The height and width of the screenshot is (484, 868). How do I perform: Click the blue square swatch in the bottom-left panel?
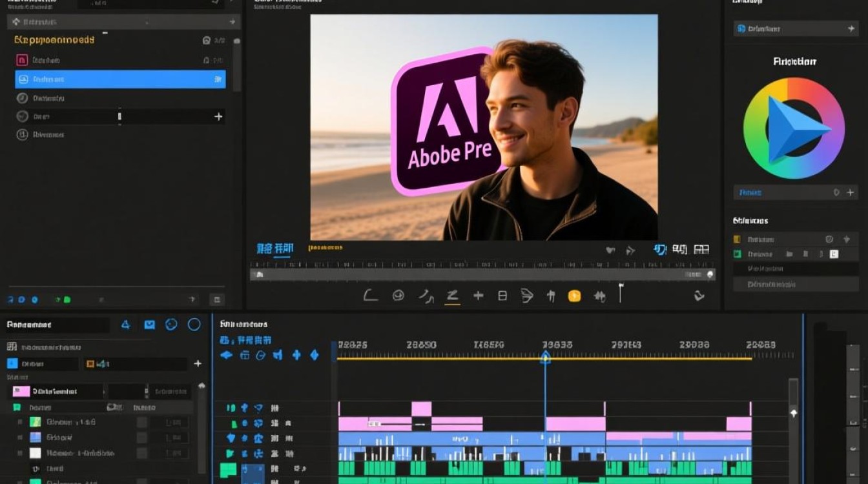tap(12, 364)
